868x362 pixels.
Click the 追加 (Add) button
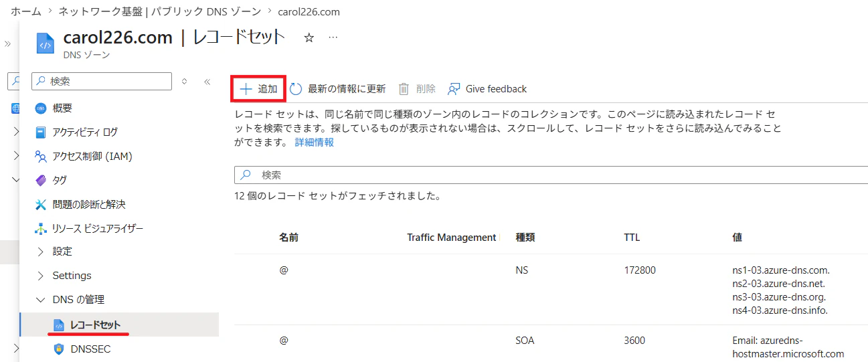(258, 89)
